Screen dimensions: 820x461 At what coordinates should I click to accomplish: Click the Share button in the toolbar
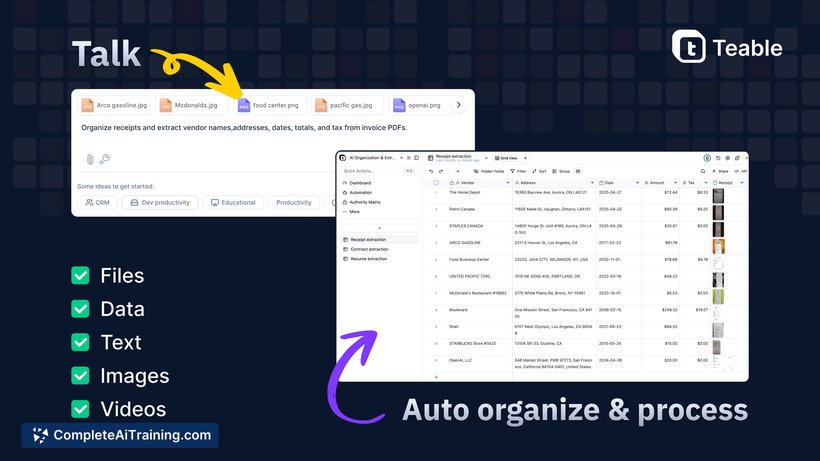721,171
